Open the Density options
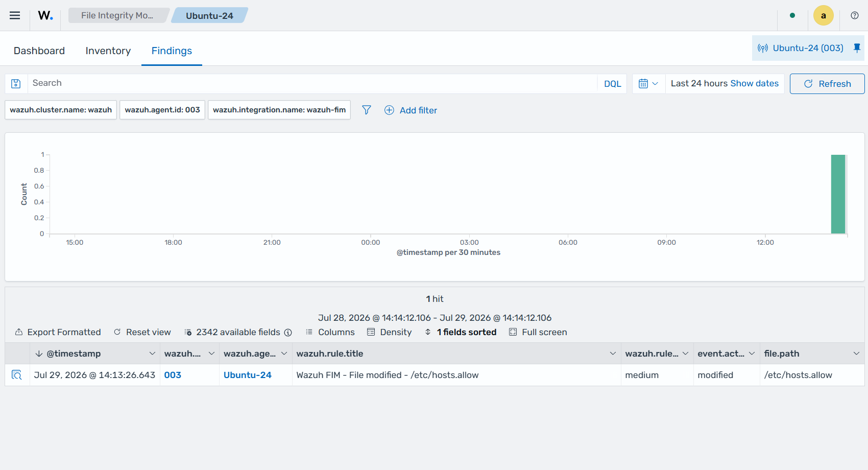Viewport: 868px width, 470px height. click(x=390, y=332)
